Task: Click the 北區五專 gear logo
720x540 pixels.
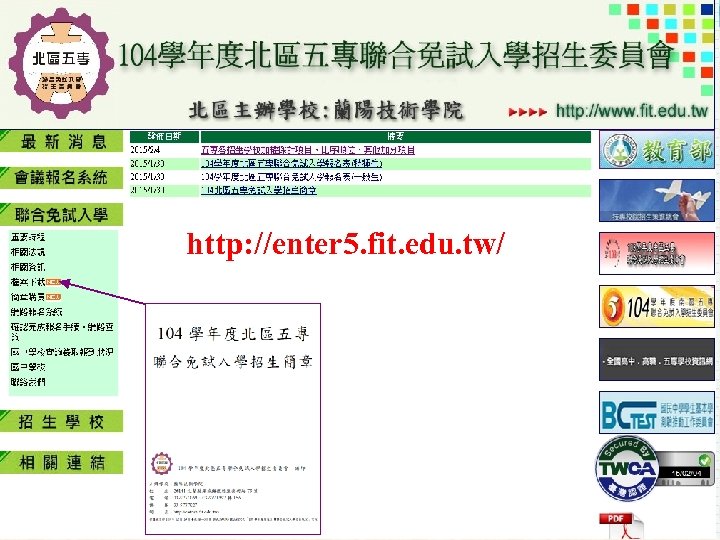Action: pos(61,63)
